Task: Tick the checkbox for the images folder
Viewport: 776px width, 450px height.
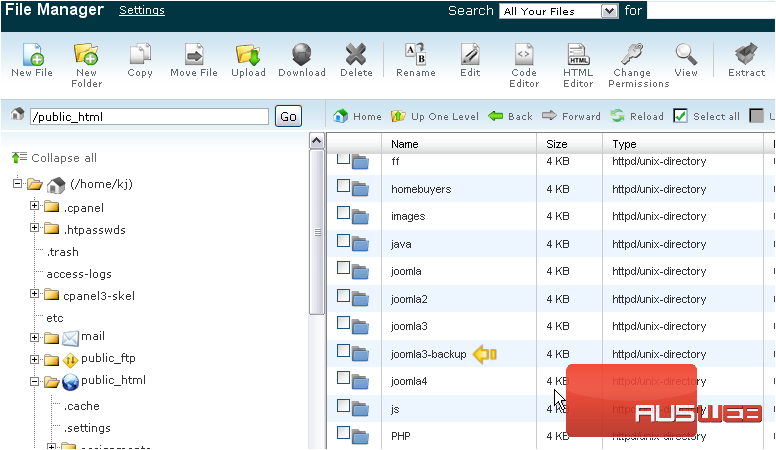Action: 344,214
